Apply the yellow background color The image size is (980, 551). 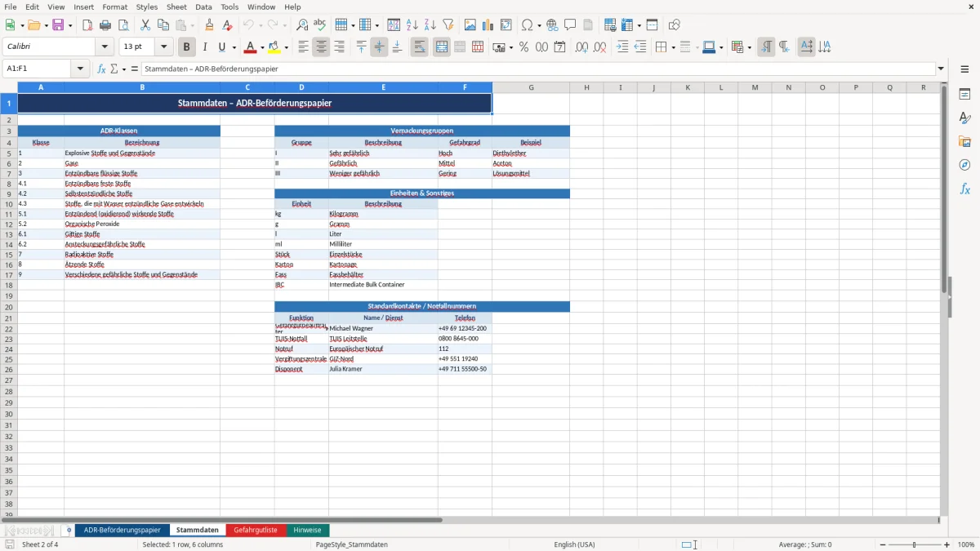pos(274,47)
